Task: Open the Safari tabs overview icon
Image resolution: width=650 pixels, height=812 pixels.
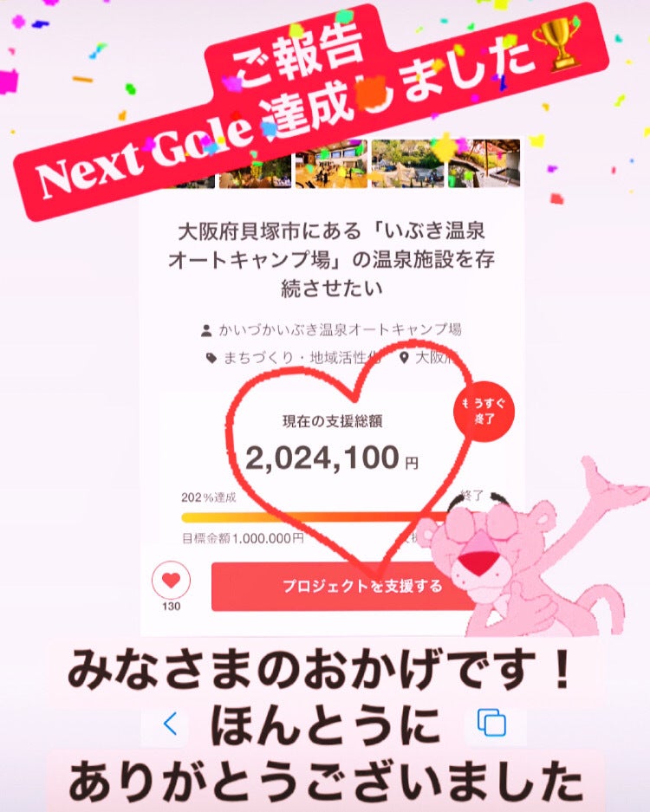Action: pyautogui.click(x=491, y=723)
